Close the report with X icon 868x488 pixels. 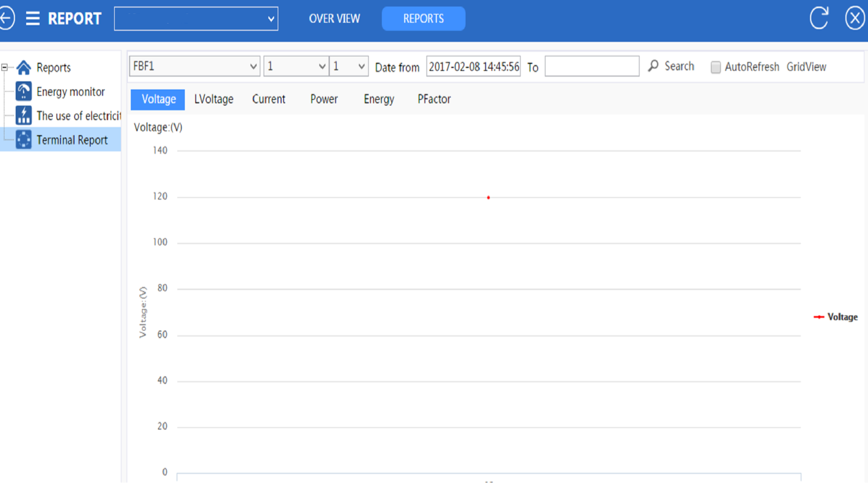[854, 19]
